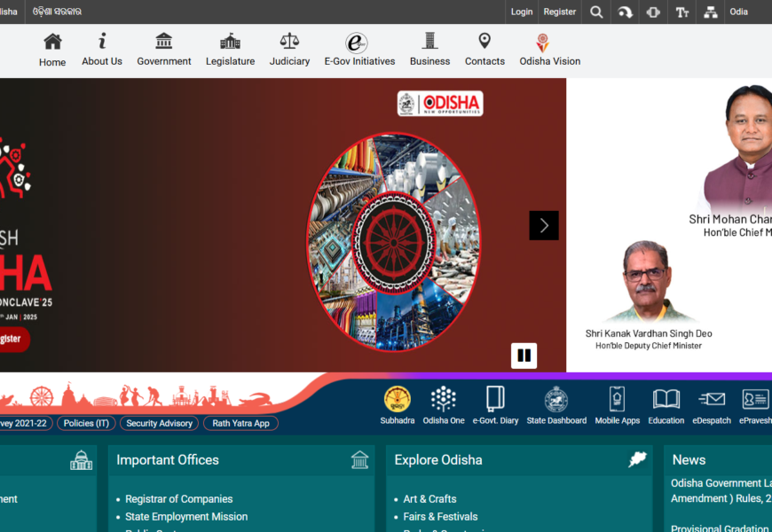
Task: Open Fairs & Festivals link
Action: (440, 517)
